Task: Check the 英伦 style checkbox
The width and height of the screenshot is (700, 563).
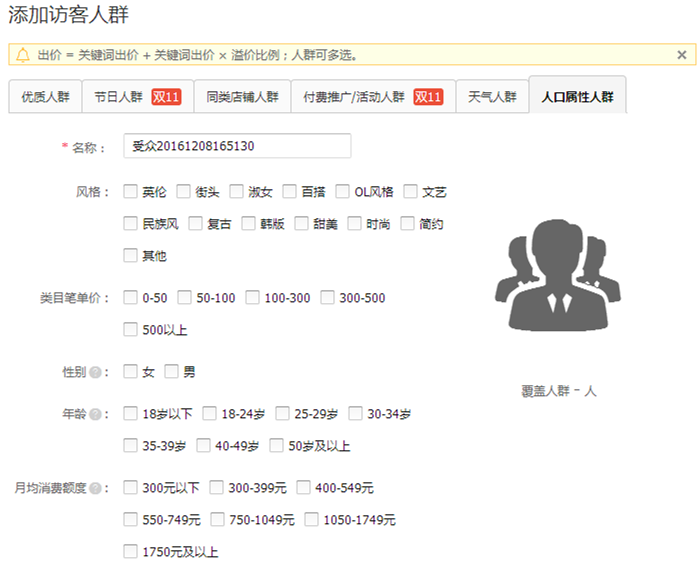Action: [130, 191]
